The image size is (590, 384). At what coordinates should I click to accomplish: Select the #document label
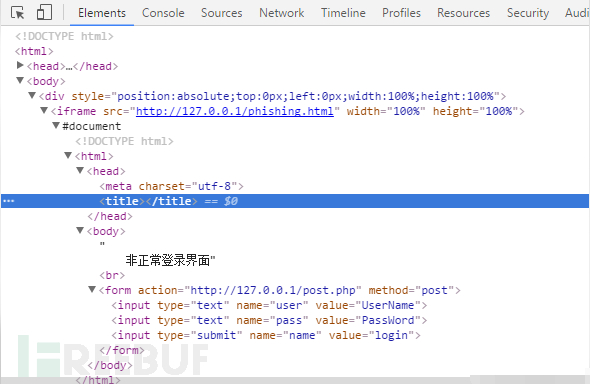click(x=92, y=126)
